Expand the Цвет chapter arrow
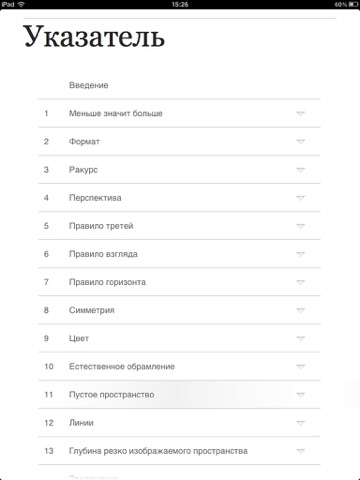This screenshot has height=480, width=360. pos(300,339)
